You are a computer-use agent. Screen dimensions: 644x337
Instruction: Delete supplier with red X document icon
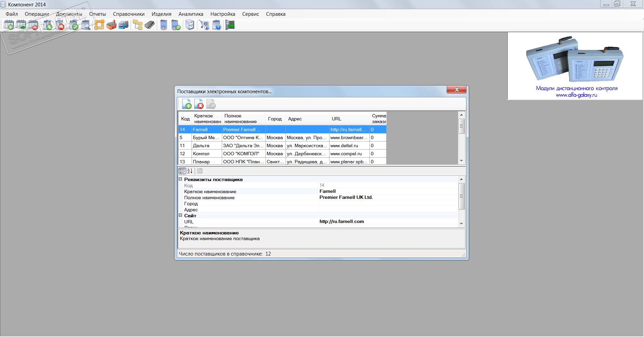(199, 104)
